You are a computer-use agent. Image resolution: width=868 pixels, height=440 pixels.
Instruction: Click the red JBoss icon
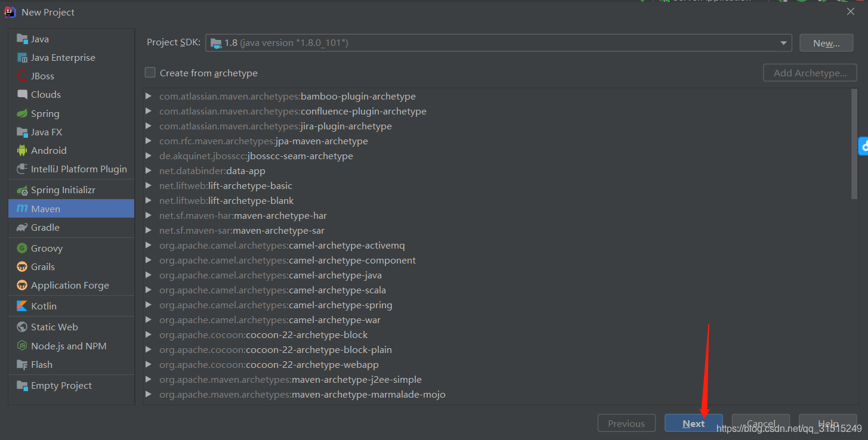(x=22, y=76)
